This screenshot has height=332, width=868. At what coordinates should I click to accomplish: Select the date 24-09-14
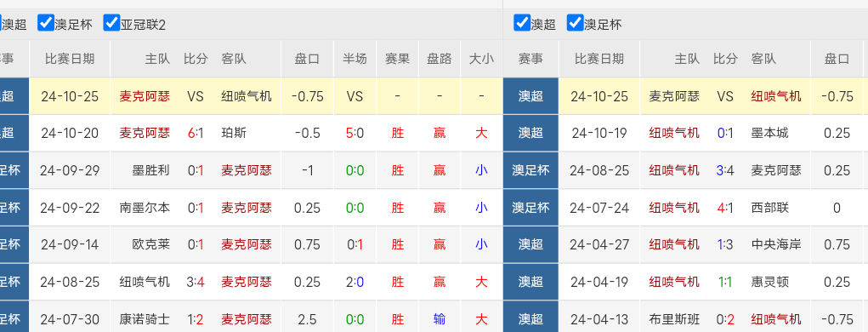(x=70, y=244)
